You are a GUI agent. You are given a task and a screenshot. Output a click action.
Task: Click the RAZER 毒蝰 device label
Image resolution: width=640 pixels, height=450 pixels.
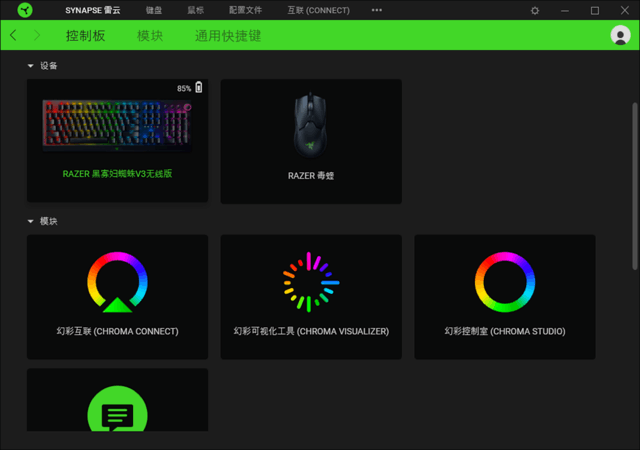point(311,176)
